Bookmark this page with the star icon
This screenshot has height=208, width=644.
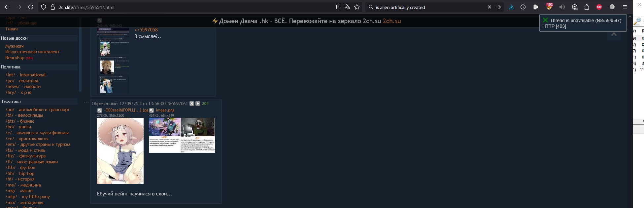click(357, 7)
